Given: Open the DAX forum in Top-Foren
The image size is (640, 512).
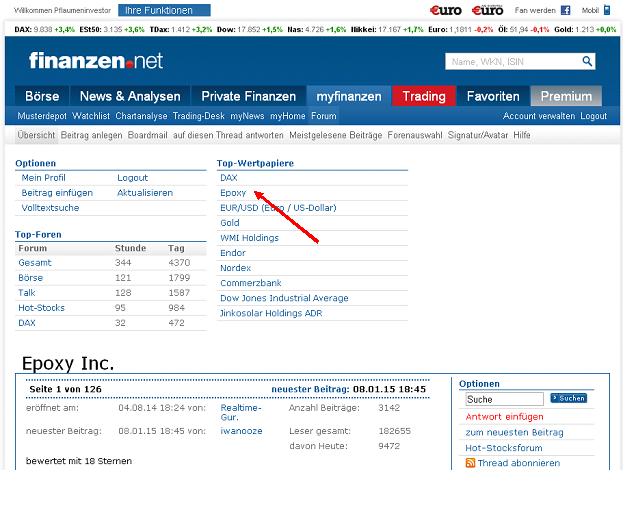Looking at the screenshot, I should [x=27, y=323].
